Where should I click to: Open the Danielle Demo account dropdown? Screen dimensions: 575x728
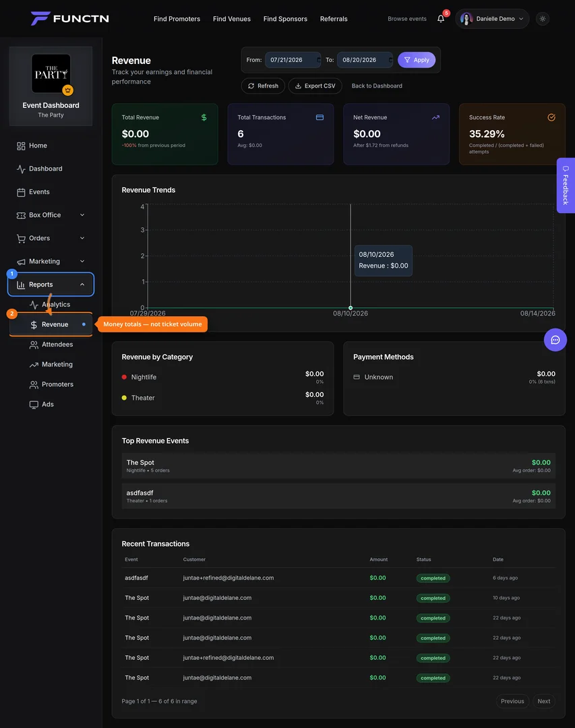pyautogui.click(x=492, y=19)
